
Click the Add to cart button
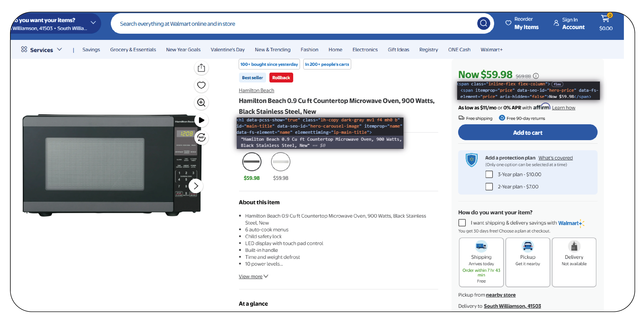(x=527, y=132)
